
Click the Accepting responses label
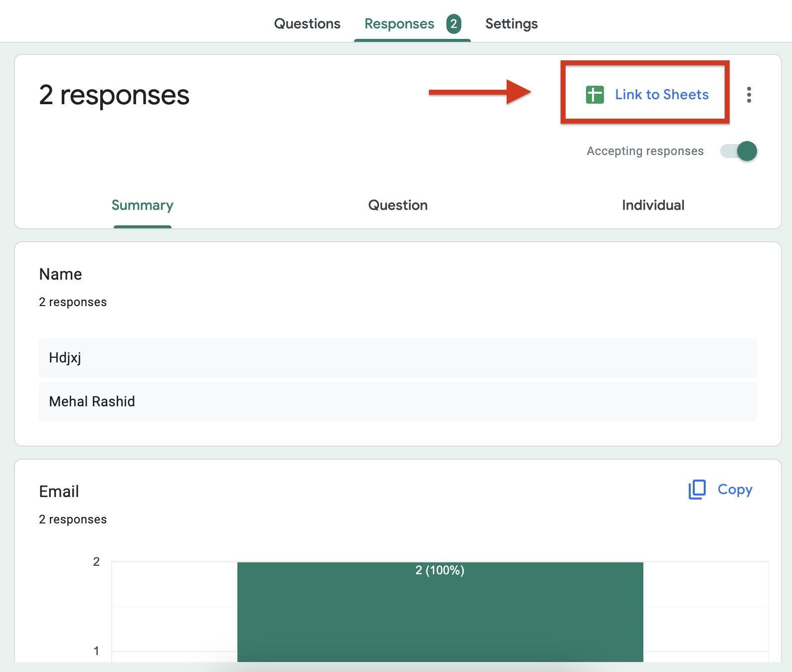point(645,151)
